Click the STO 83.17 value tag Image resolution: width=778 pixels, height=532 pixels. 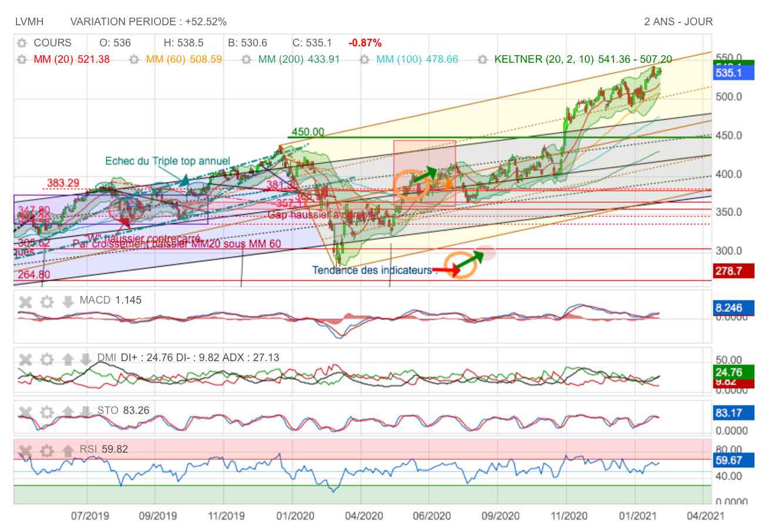tap(733, 413)
